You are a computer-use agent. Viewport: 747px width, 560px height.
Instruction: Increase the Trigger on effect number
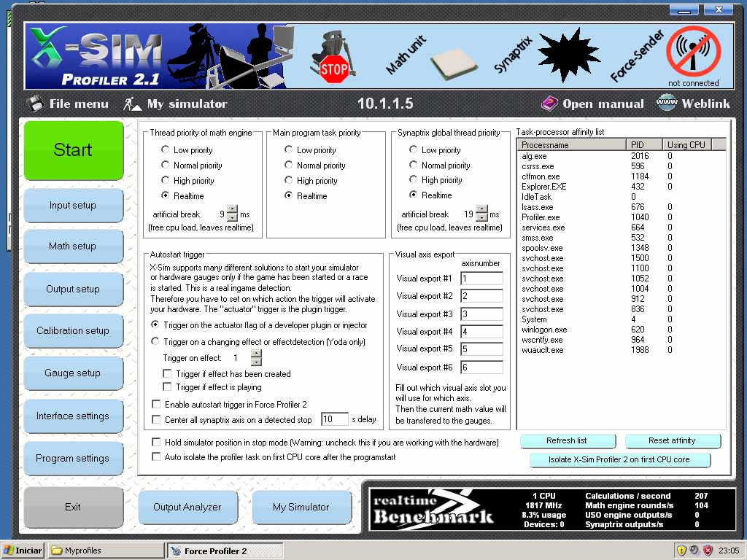pos(256,354)
